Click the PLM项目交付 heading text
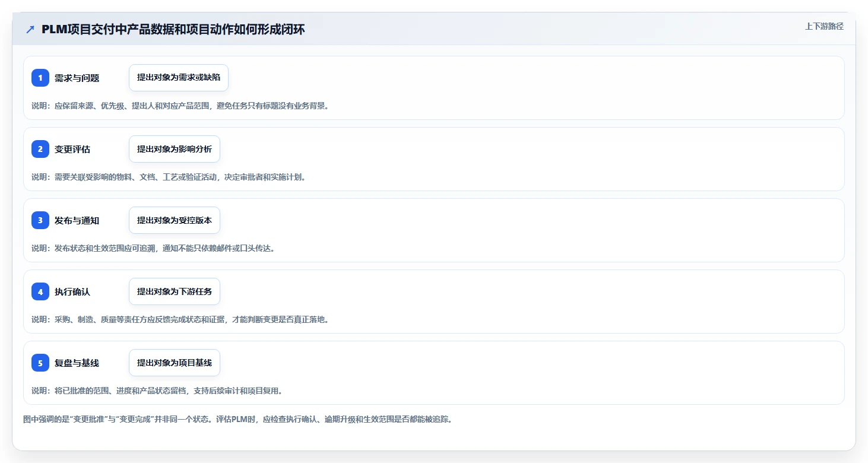Image resolution: width=868 pixels, height=463 pixels. click(173, 30)
